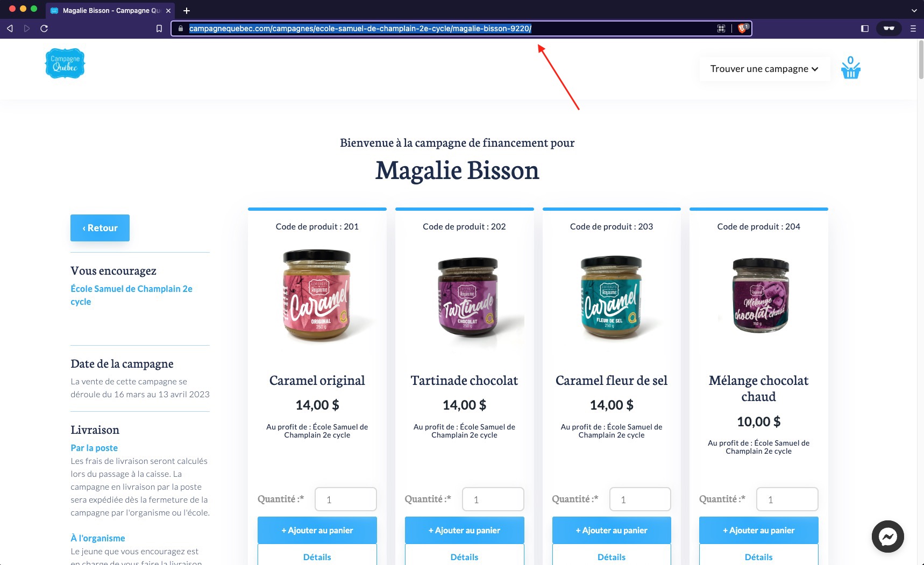The width and height of the screenshot is (924, 565).
Task: Click the Tartinade chocolat quantity field
Action: click(493, 499)
